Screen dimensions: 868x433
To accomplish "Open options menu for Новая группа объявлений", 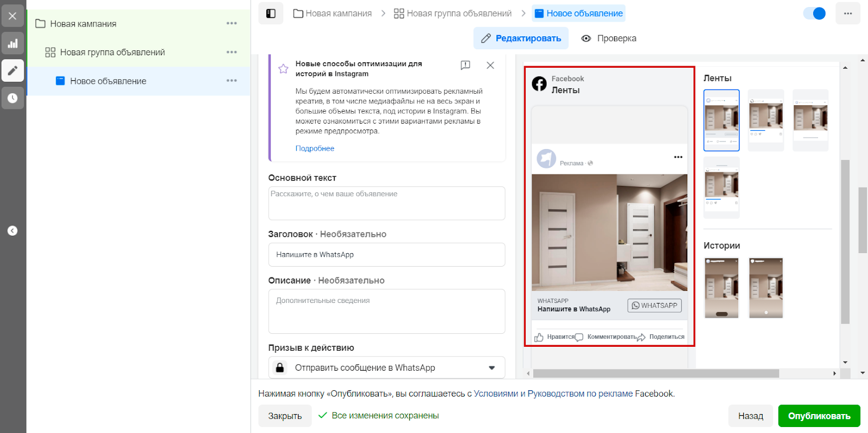I will click(232, 52).
